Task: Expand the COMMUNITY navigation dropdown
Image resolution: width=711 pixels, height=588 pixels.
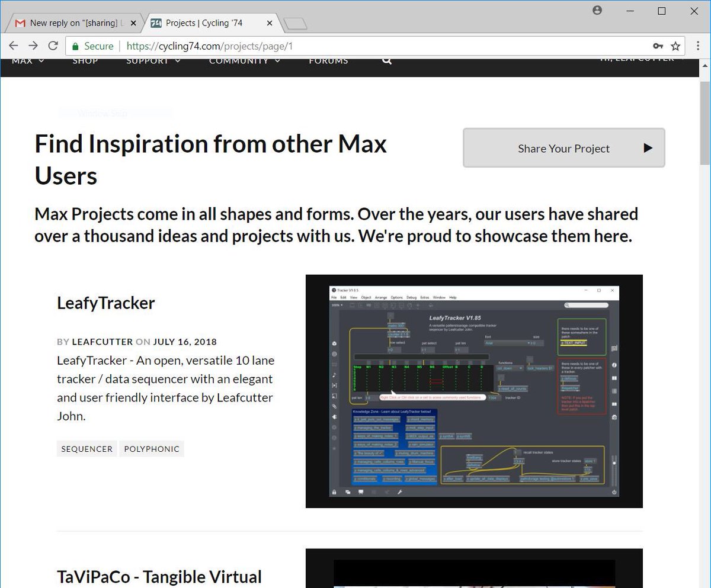Action: (x=245, y=61)
